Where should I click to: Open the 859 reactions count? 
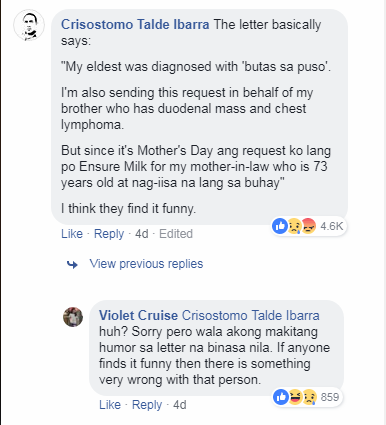coord(330,397)
